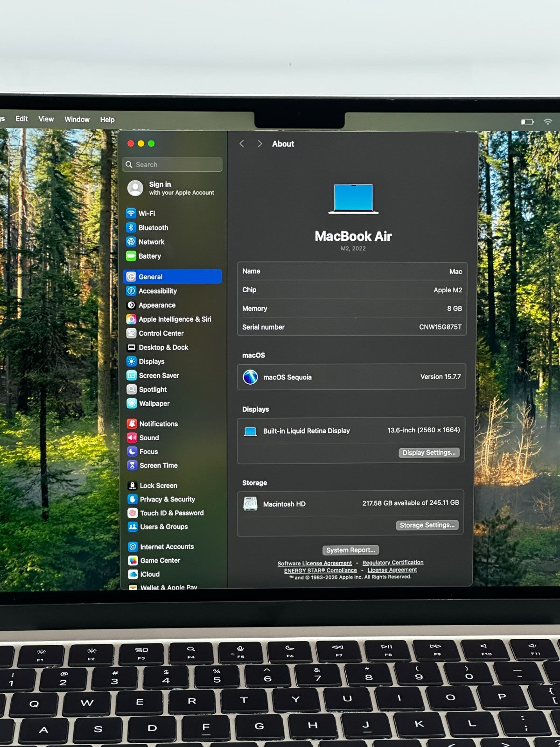The width and height of the screenshot is (560, 747).
Task: Open the Game Center icon
Action: click(x=133, y=560)
